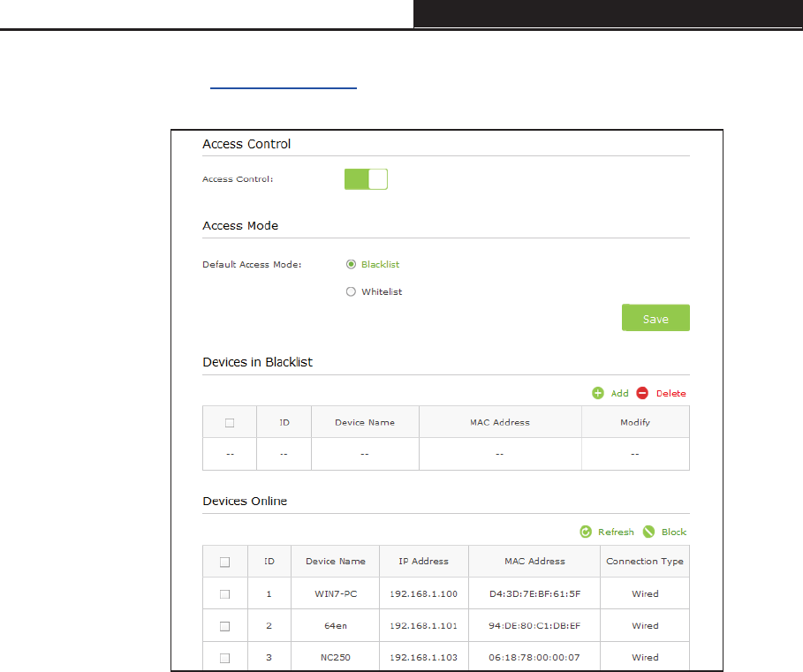
Task: Click the WIN7-PC device name
Action: [336, 593]
